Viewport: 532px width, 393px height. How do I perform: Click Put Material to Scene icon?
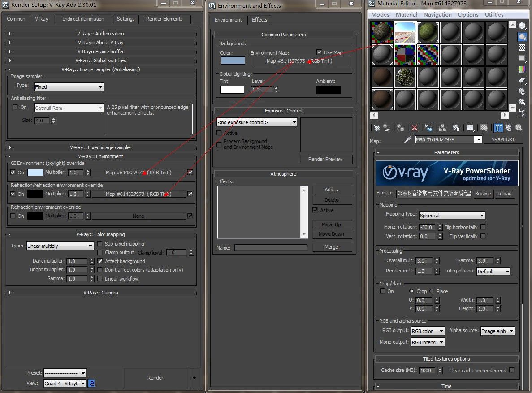[x=387, y=128]
